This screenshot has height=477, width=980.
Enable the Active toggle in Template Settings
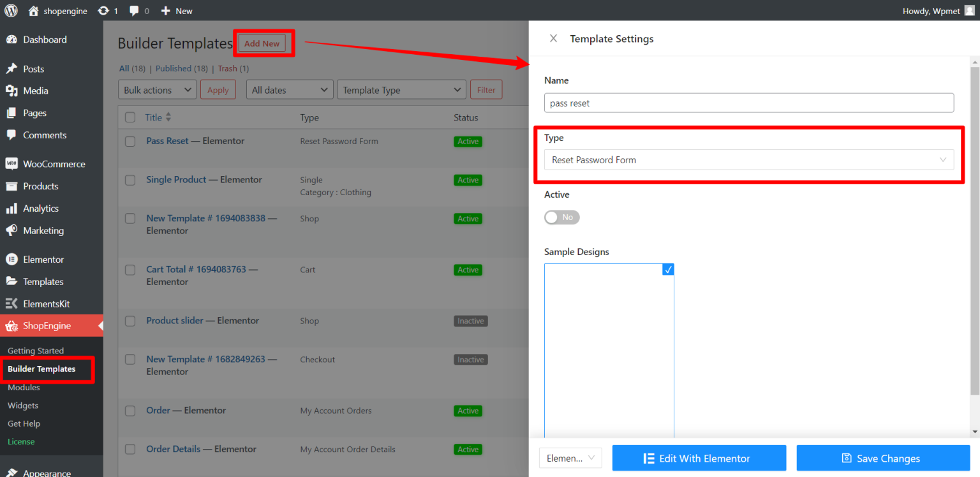[x=561, y=217]
